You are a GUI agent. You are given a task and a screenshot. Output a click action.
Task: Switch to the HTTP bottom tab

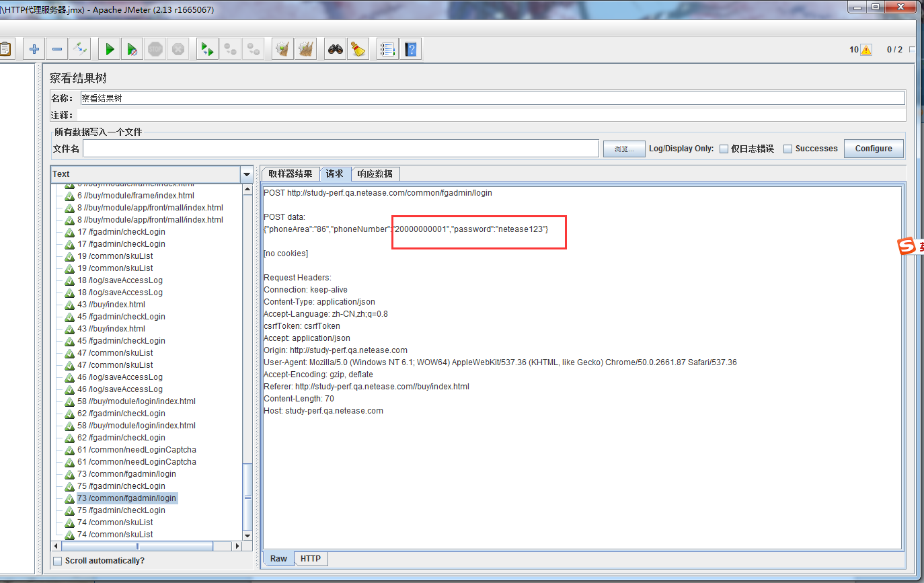311,559
